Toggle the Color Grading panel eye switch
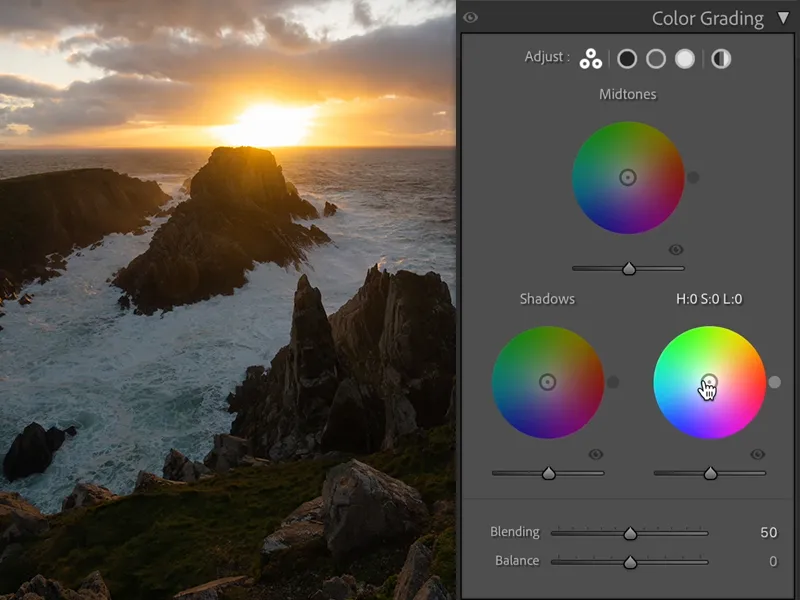This screenshot has width=800, height=600. coord(471,17)
